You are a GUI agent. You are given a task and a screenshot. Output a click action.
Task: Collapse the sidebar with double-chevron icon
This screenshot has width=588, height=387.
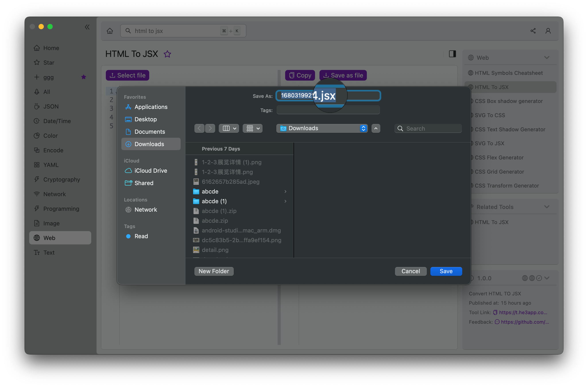point(87,27)
